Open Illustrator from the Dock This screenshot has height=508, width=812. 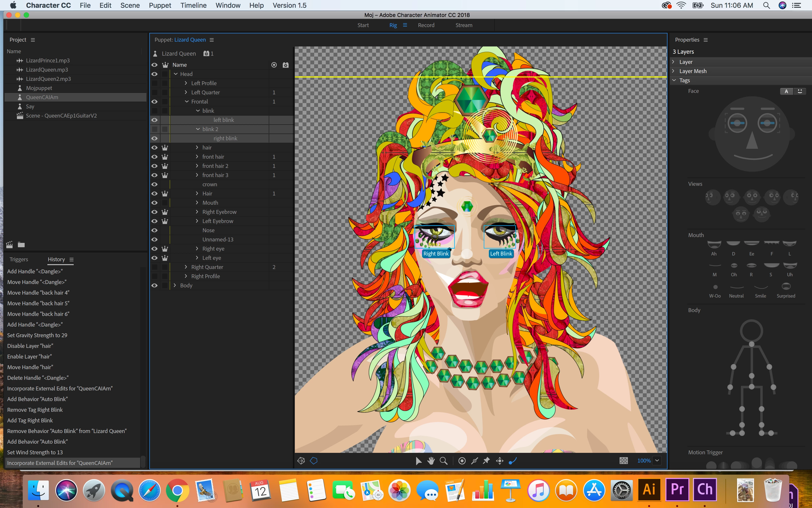coord(649,490)
